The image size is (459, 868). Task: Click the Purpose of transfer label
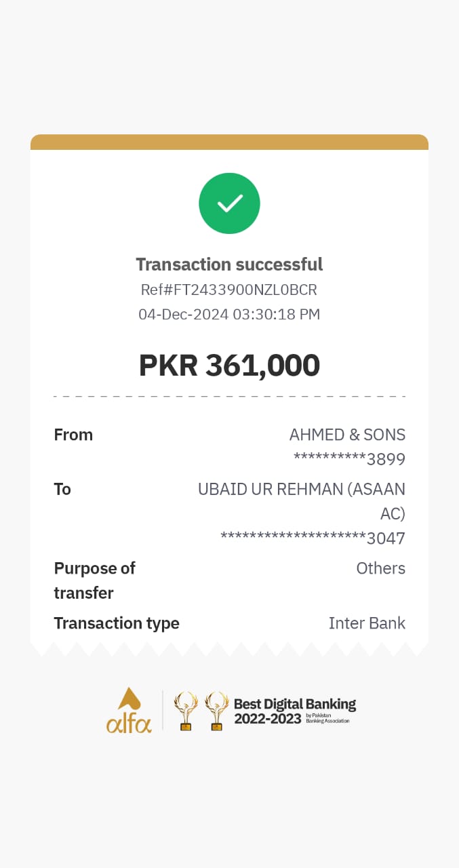95,580
